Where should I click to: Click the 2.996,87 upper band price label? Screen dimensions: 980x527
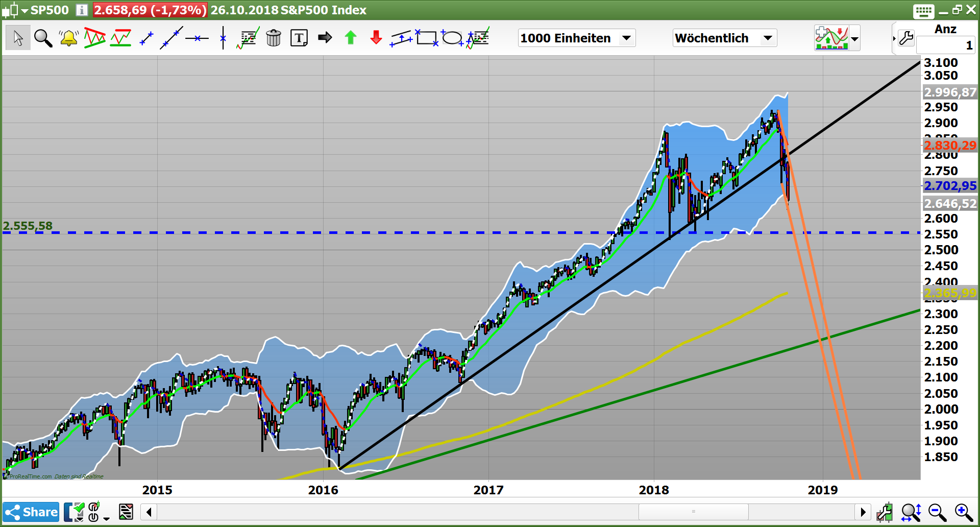950,92
